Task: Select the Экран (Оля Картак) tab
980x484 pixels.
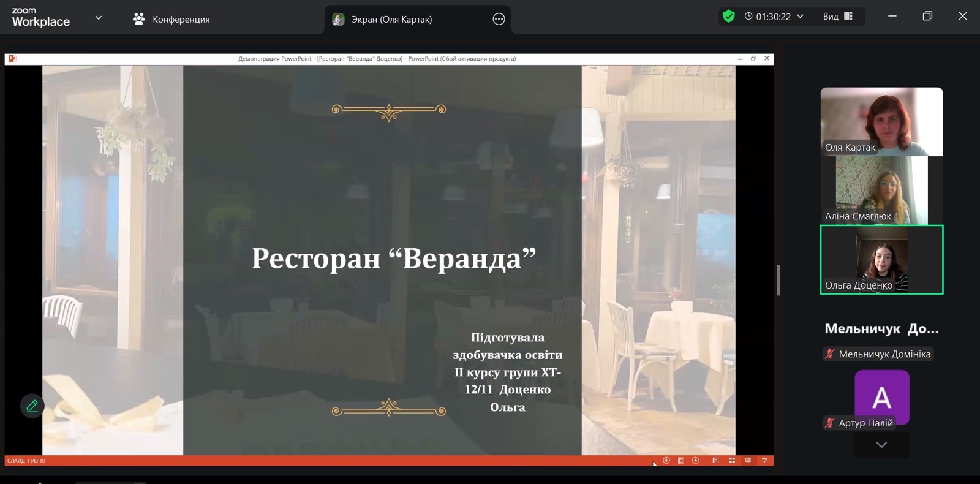Action: click(391, 19)
